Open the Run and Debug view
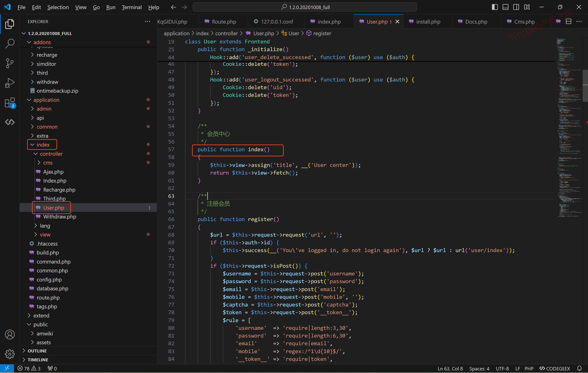Viewport: 588px width, 373px height. pos(10,83)
